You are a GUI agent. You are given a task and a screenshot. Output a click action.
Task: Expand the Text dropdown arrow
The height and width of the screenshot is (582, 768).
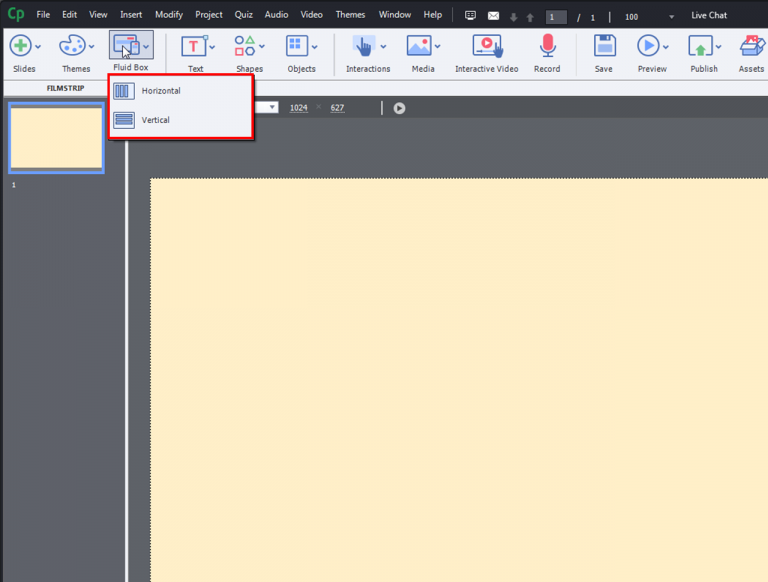click(x=212, y=47)
